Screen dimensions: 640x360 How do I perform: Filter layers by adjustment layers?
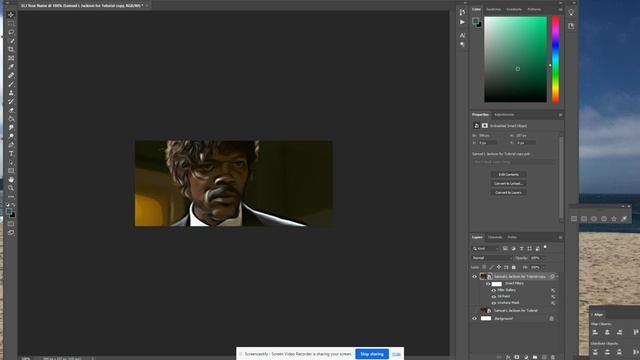tap(513, 248)
